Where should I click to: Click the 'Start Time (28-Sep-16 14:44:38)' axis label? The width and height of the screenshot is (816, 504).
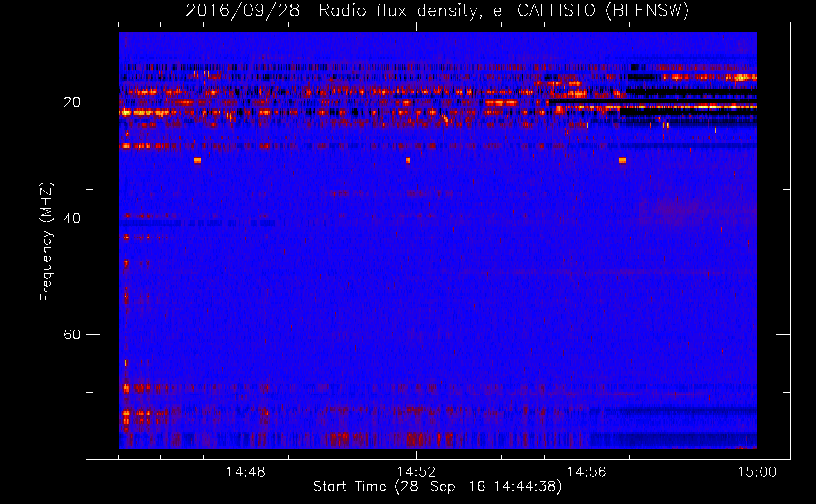click(437, 487)
